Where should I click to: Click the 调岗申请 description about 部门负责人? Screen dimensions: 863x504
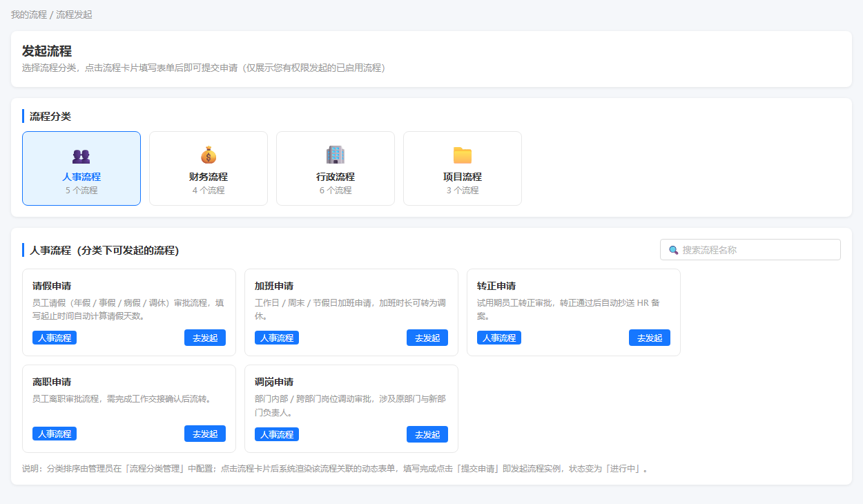coord(351,405)
